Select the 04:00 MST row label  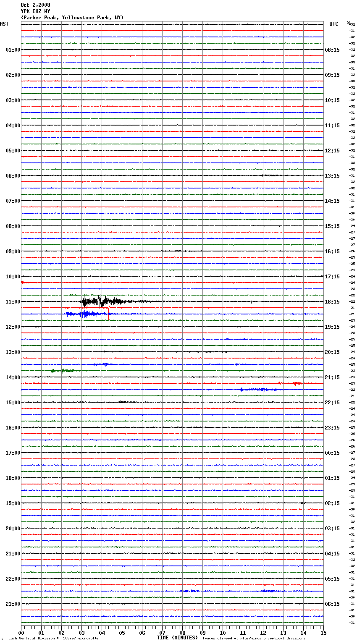[x=13, y=126]
